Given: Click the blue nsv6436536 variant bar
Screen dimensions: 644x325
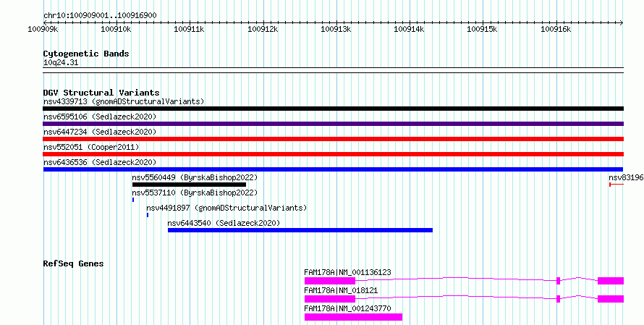Looking at the screenshot, I should tap(333, 169).
